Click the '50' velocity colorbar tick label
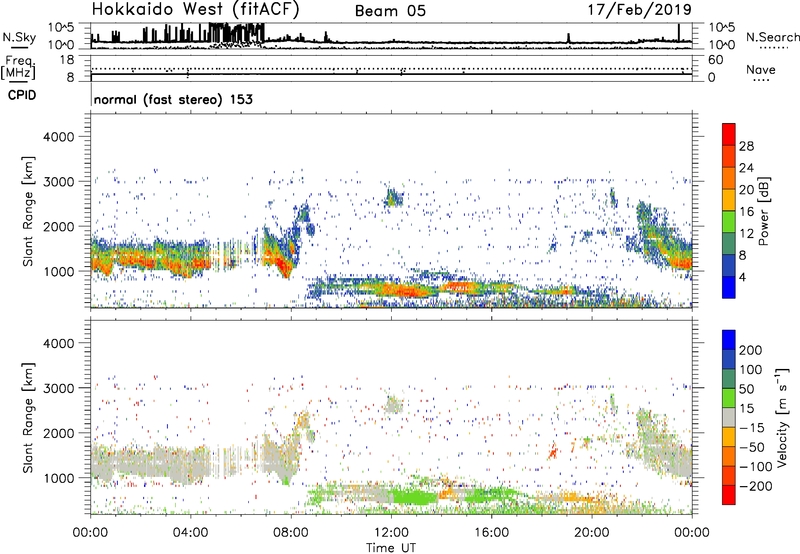The image size is (800, 554). click(747, 389)
